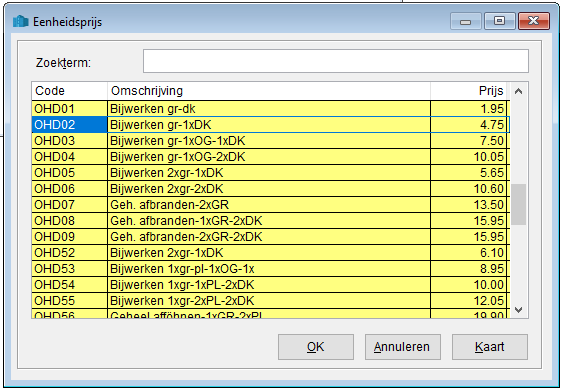The height and width of the screenshot is (391, 563).
Task: Select code OHD52
Action: pos(70,253)
